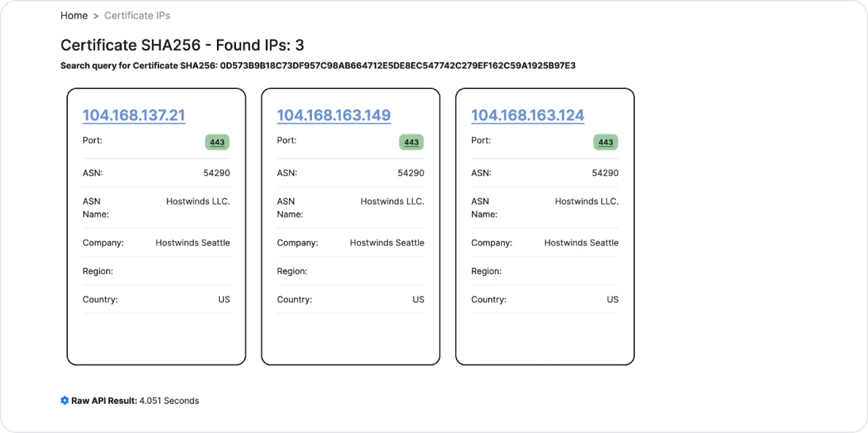Click the gear icon beside Raw API Result
This screenshot has height=433, width=868.
pos(64,400)
